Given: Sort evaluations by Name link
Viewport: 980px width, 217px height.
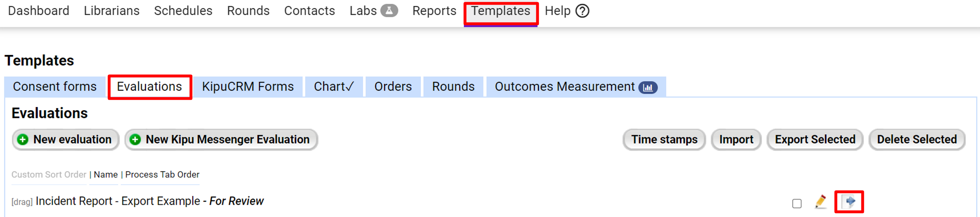Looking at the screenshot, I should (105, 174).
